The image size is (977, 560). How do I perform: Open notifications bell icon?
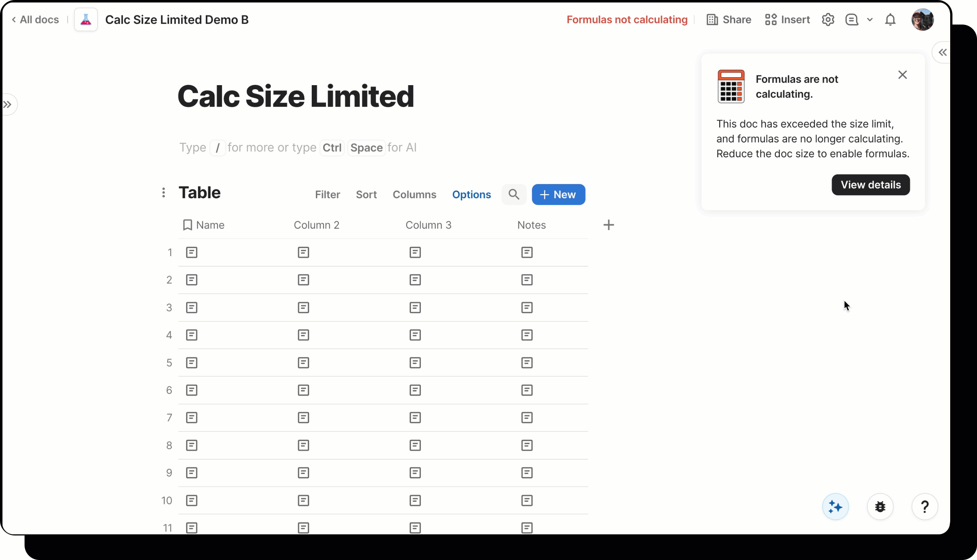[x=890, y=20]
